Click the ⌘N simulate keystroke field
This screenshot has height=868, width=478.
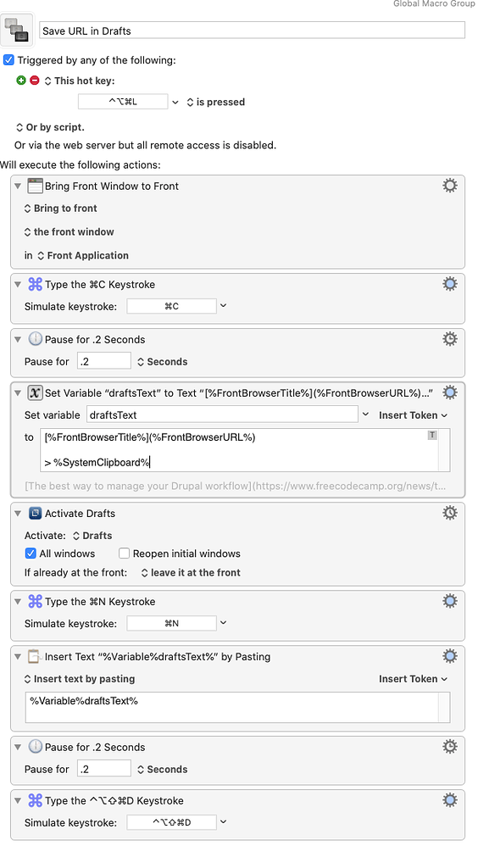tap(171, 623)
